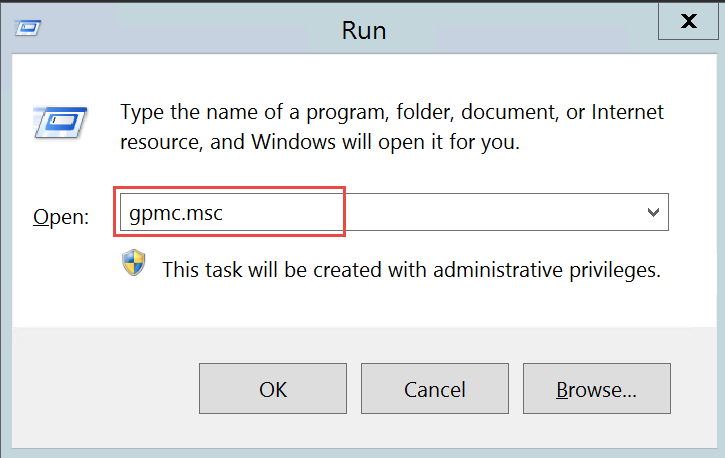This screenshot has height=458, width=725.
Task: Click empty space inside Open combo box
Action: pos(490,213)
